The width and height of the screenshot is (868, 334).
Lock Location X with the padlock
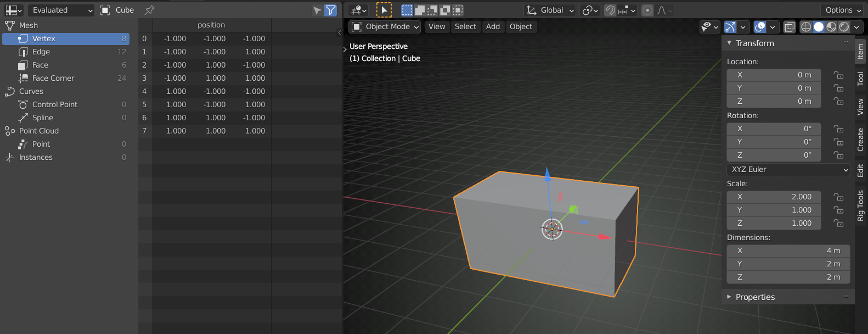(x=838, y=75)
